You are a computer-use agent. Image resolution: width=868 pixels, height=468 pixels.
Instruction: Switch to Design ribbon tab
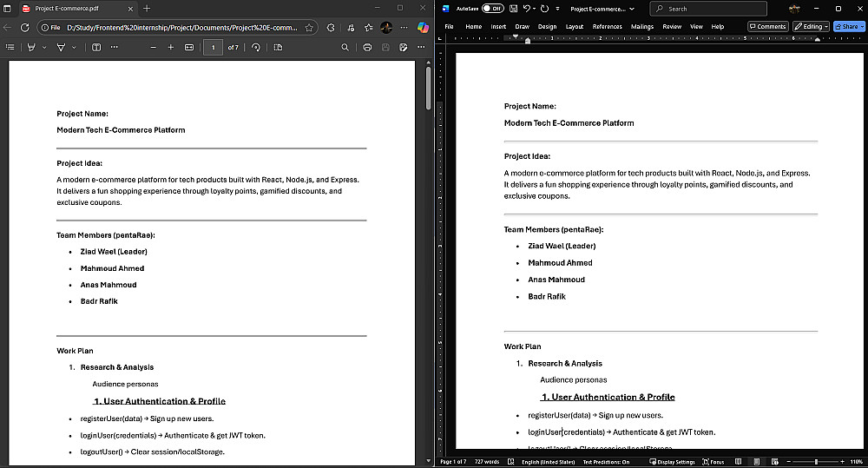click(x=547, y=27)
